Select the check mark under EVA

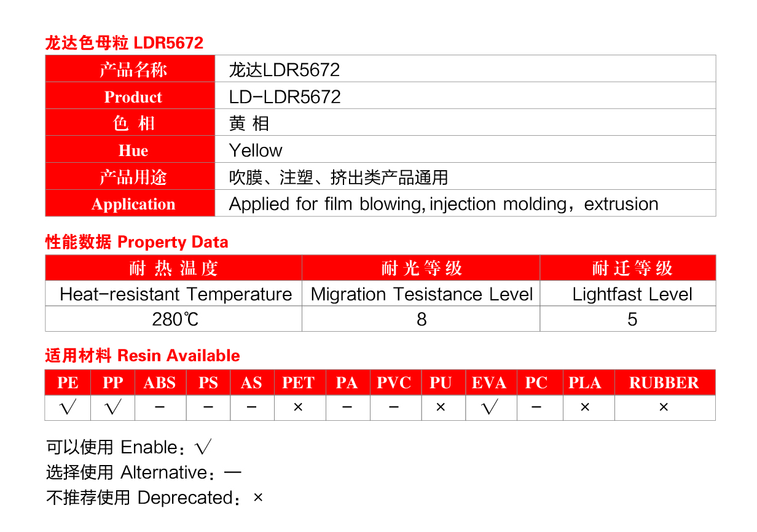click(491, 407)
